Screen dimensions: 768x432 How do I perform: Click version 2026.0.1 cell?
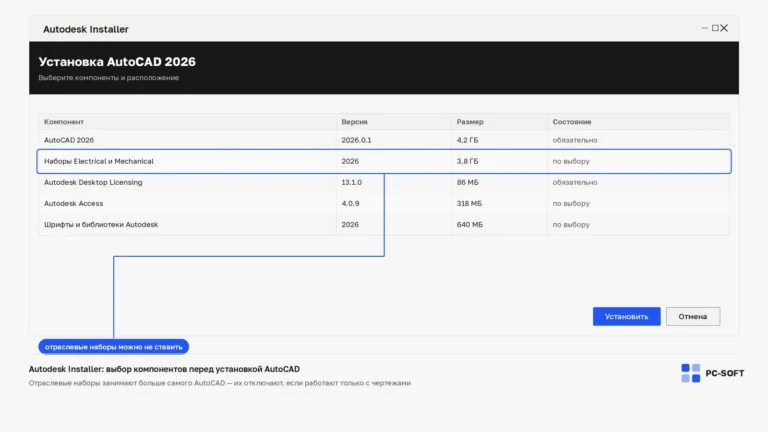[x=356, y=140]
